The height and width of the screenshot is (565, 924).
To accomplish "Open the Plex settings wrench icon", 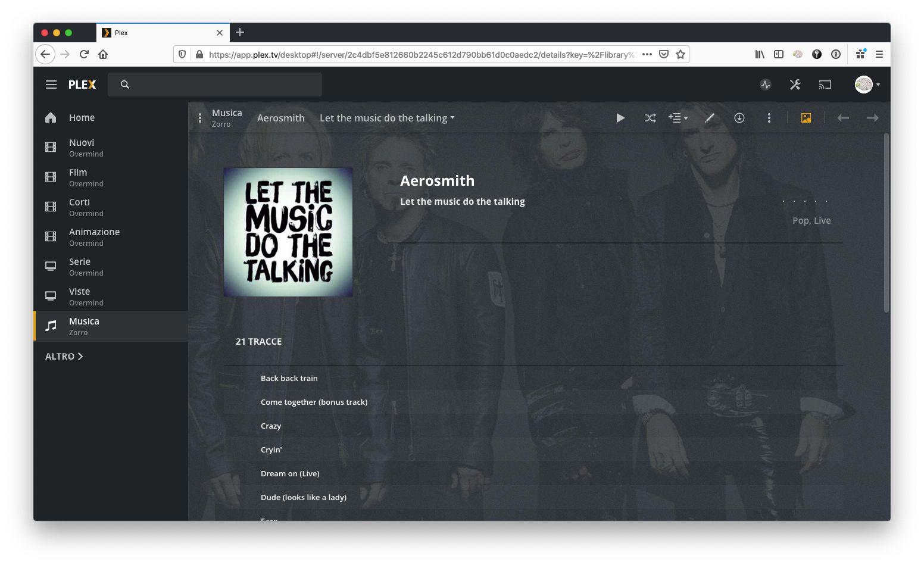I will (795, 85).
